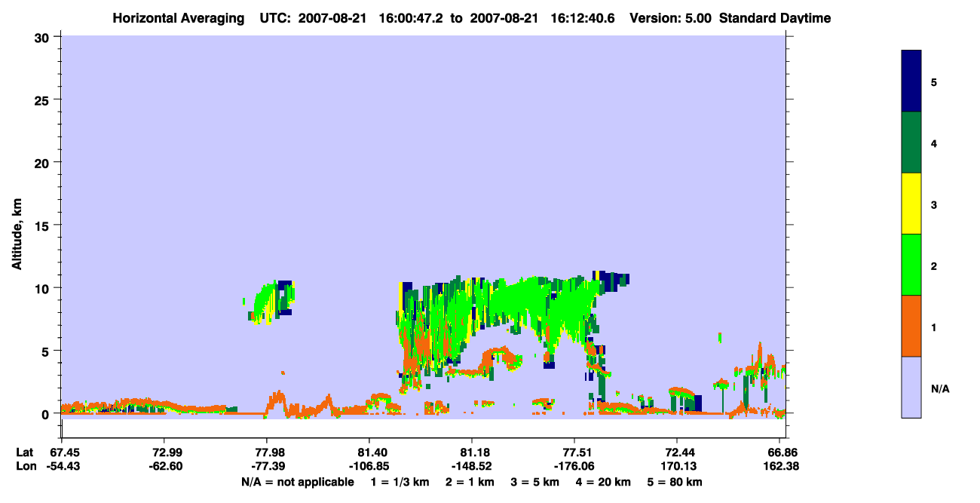This screenshot has width=980, height=503.
Task: Click legend text 'N/A = not applicable'
Action: point(297,482)
